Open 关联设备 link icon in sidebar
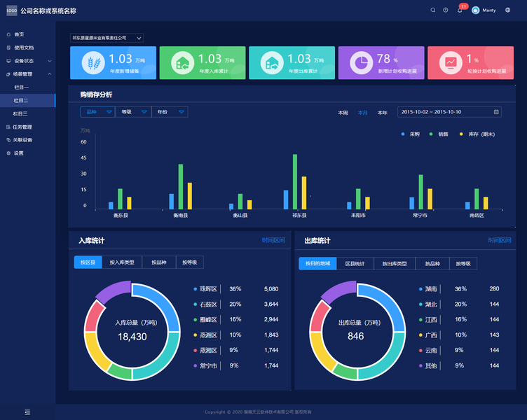The height and width of the screenshot is (420, 527). click(8, 140)
